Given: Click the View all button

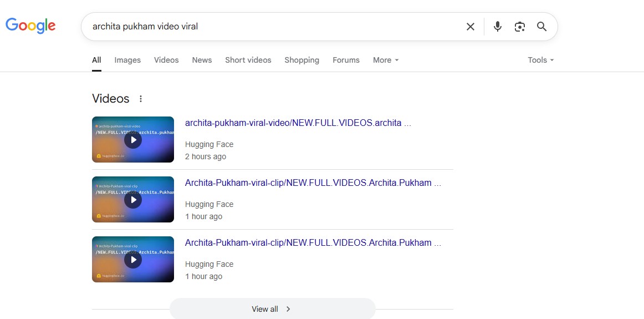Looking at the screenshot, I should click(272, 308).
